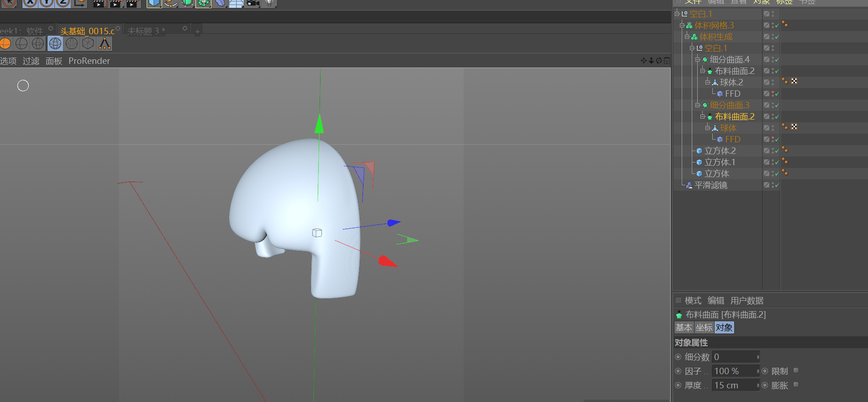Switch to the 坐标 attribute tab
Image resolution: width=868 pixels, height=402 pixels.
click(704, 328)
